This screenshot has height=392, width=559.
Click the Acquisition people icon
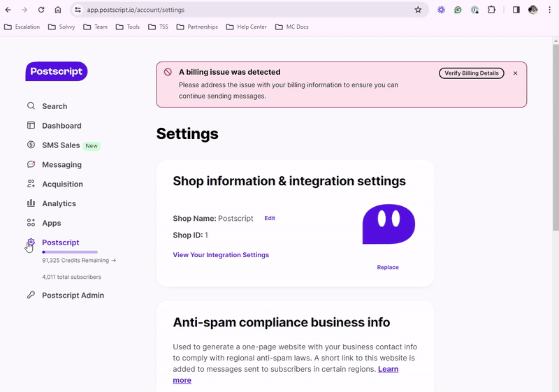click(31, 184)
